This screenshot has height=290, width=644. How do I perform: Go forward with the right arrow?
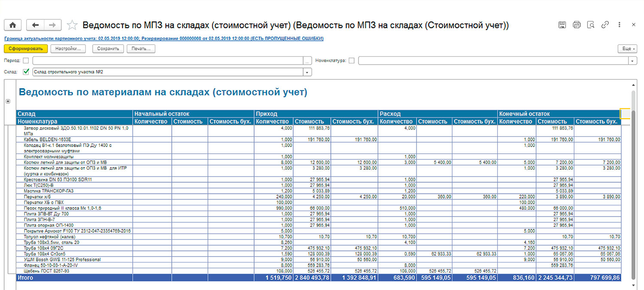pos(52,25)
